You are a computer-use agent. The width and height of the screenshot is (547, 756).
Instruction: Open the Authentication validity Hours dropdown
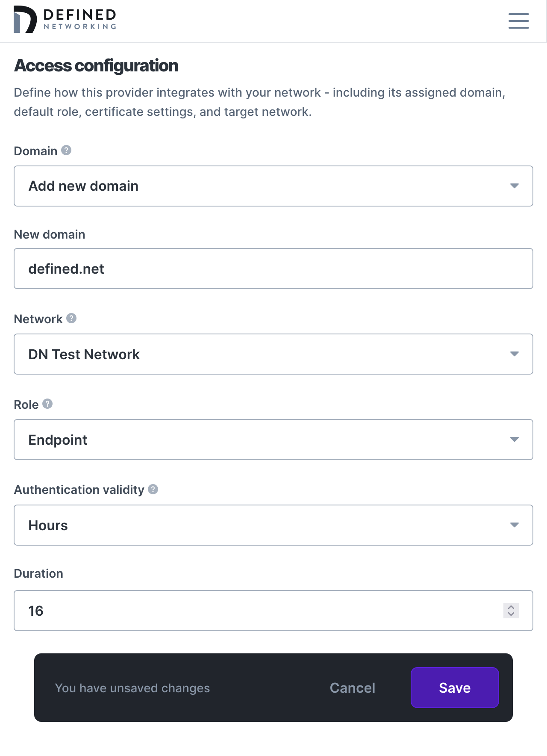coord(273,525)
